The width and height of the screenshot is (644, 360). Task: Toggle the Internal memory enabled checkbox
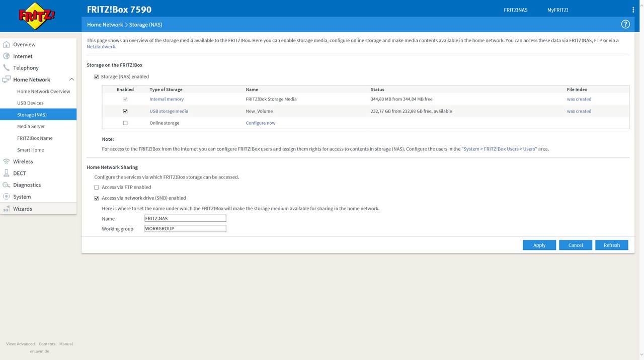pos(125,99)
